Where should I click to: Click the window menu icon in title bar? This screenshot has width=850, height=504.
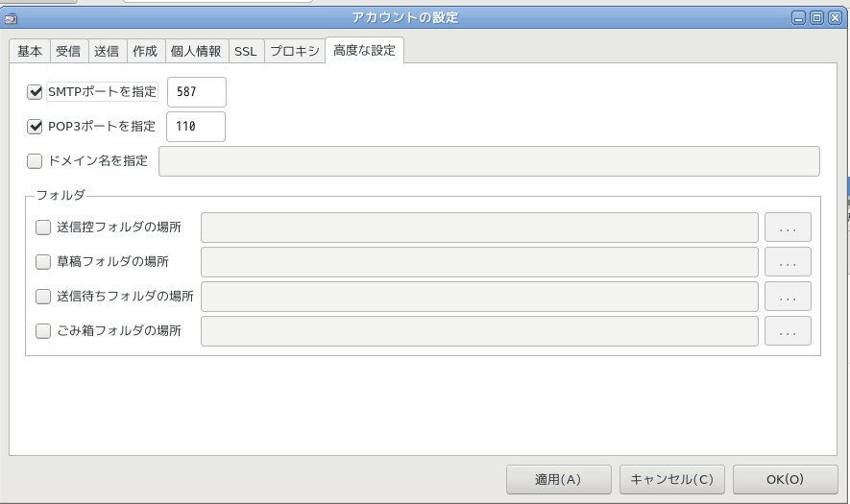pos(11,17)
